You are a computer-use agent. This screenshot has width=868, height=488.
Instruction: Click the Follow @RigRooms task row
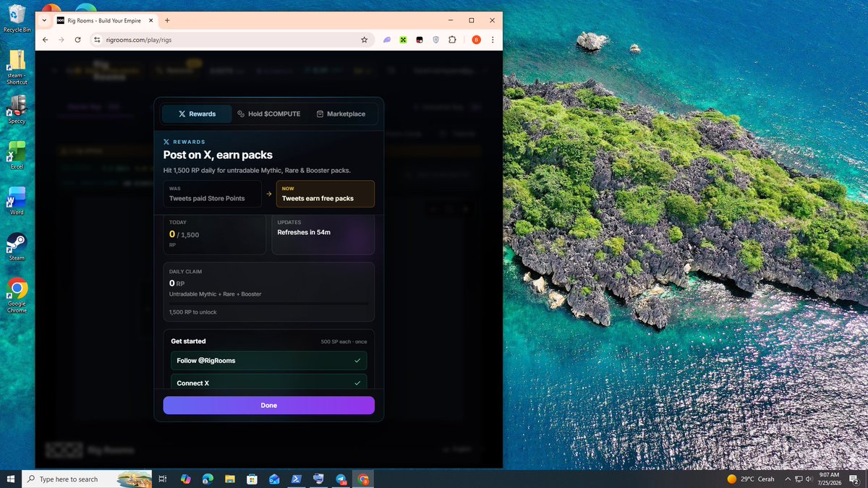pyautogui.click(x=268, y=360)
